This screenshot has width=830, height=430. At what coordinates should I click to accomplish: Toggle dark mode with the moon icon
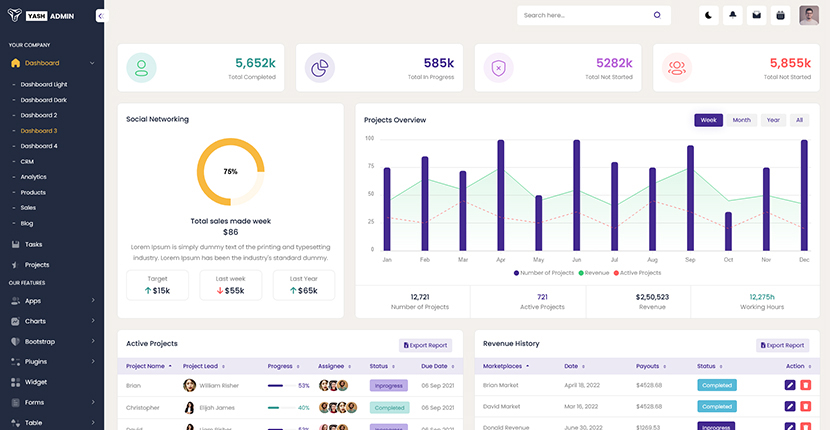click(709, 15)
